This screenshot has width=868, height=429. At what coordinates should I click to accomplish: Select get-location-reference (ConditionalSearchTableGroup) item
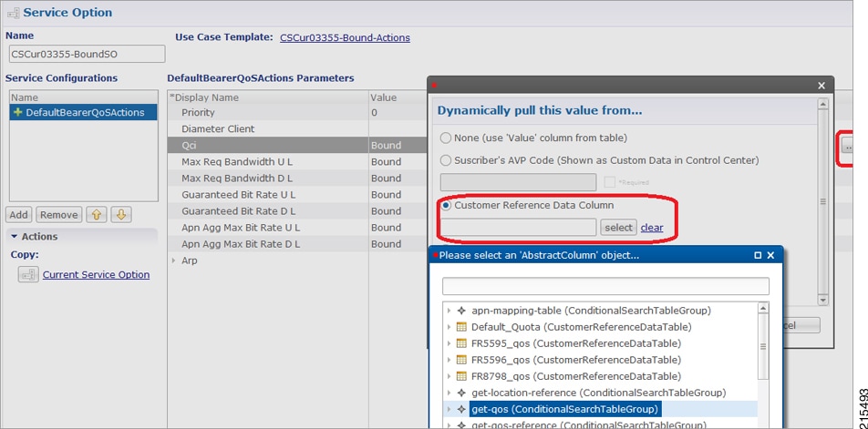598,393
